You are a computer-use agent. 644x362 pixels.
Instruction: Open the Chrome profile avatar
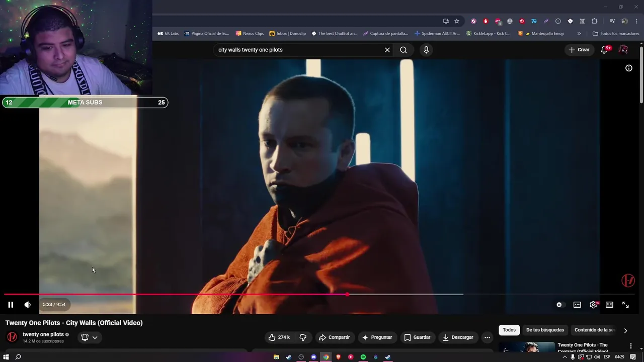tap(624, 21)
